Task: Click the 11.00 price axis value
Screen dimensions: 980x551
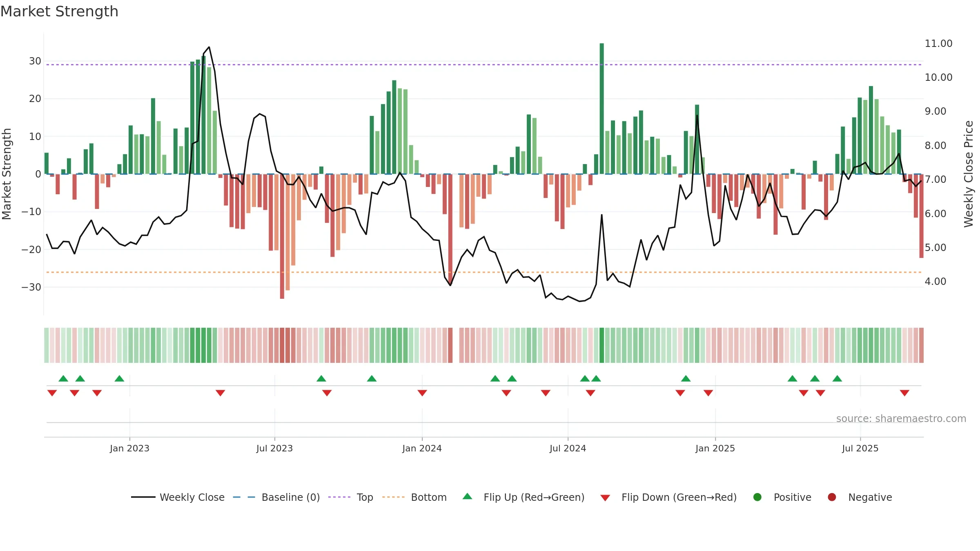Action: (938, 43)
